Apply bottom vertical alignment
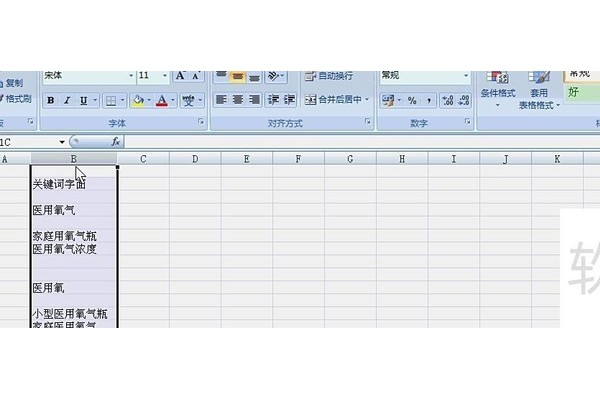This screenshot has width=600, height=400. pos(254,77)
